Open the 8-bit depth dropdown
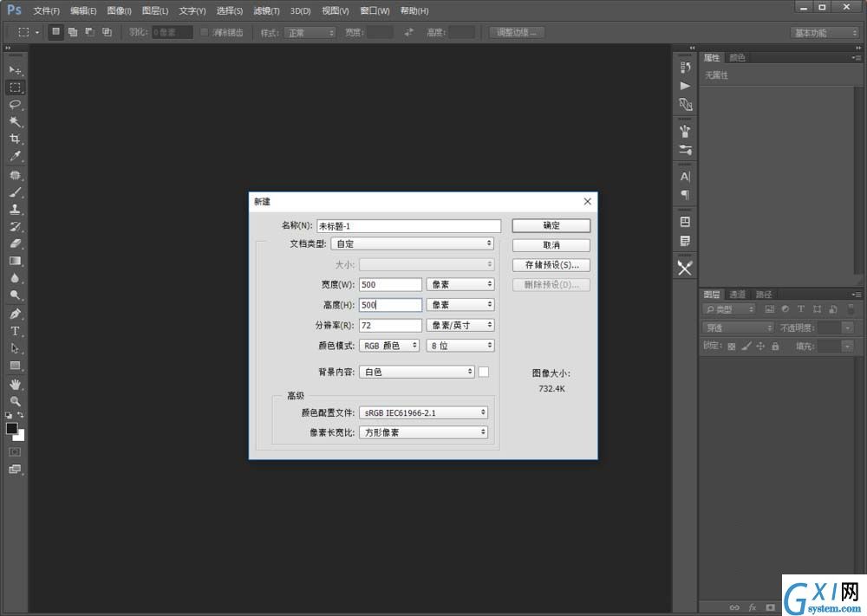Viewport: 867px width, 616px height. [460, 346]
